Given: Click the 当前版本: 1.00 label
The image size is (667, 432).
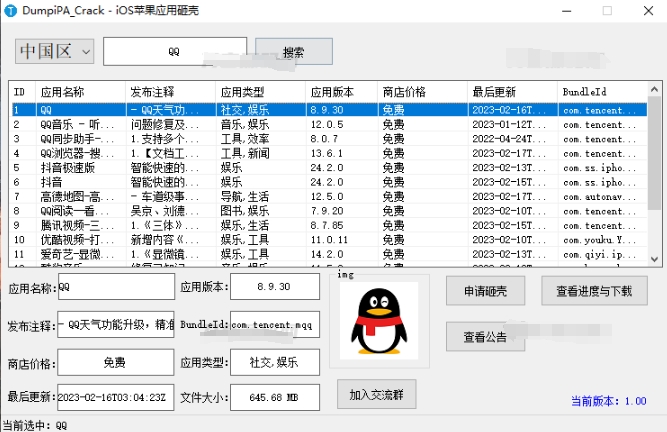Looking at the screenshot, I should pos(609,401).
